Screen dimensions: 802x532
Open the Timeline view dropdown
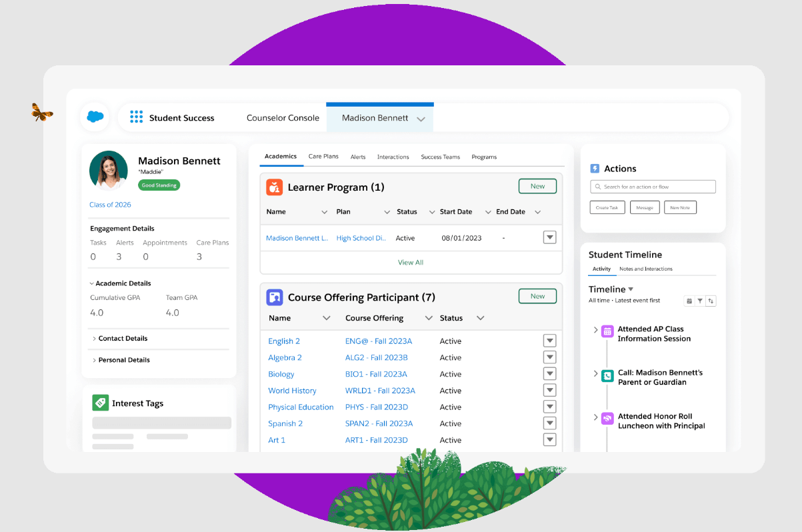(631, 289)
